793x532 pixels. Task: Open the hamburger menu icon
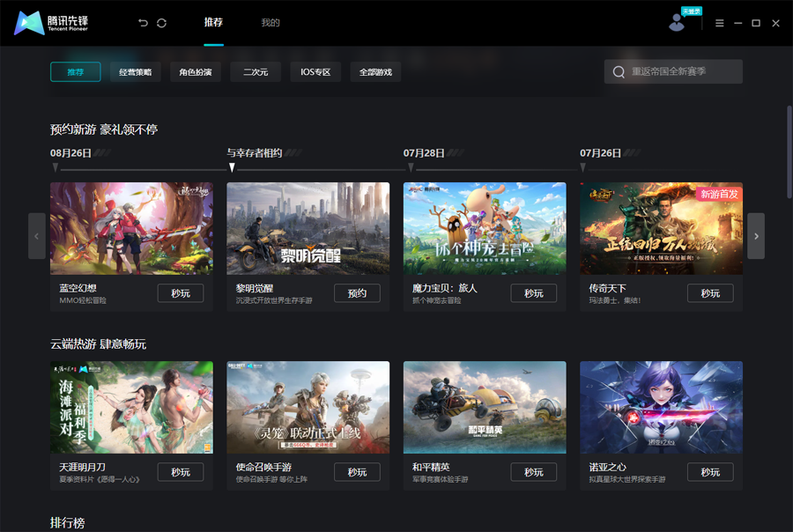tap(719, 23)
